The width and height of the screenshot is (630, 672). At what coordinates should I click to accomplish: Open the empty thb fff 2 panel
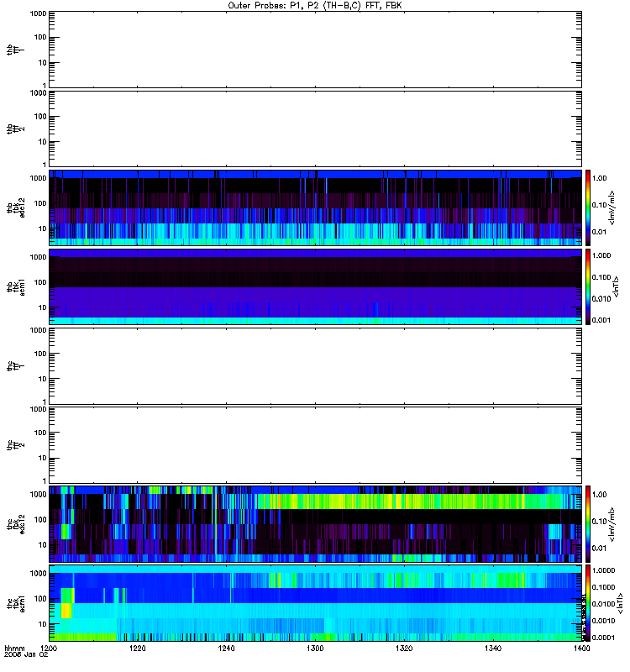[316, 129]
